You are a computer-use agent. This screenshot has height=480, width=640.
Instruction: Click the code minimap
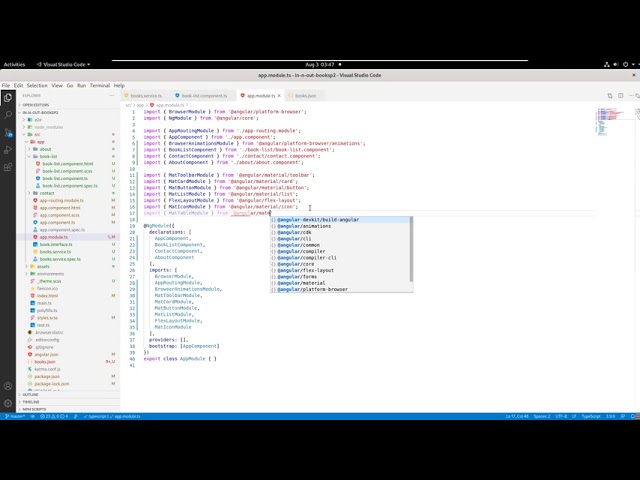[x=610, y=122]
